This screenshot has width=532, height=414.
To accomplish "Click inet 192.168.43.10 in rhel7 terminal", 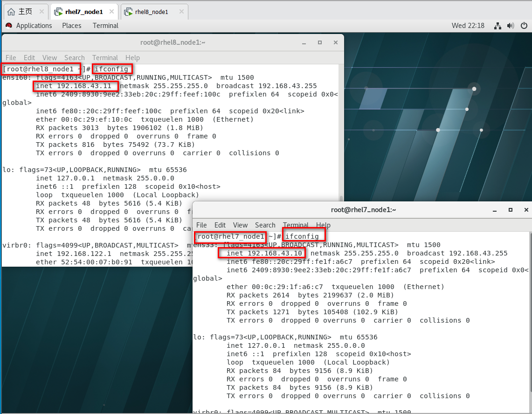I will point(264,253).
